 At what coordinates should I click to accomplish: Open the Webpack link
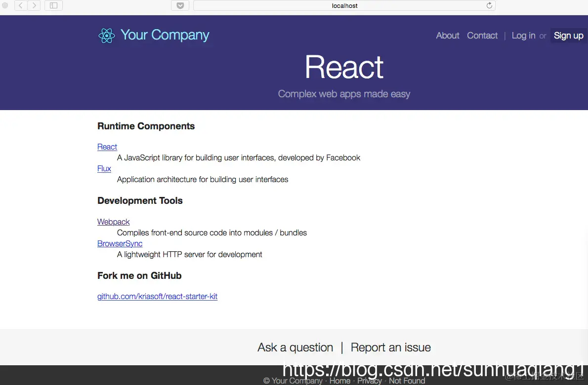pyautogui.click(x=113, y=222)
